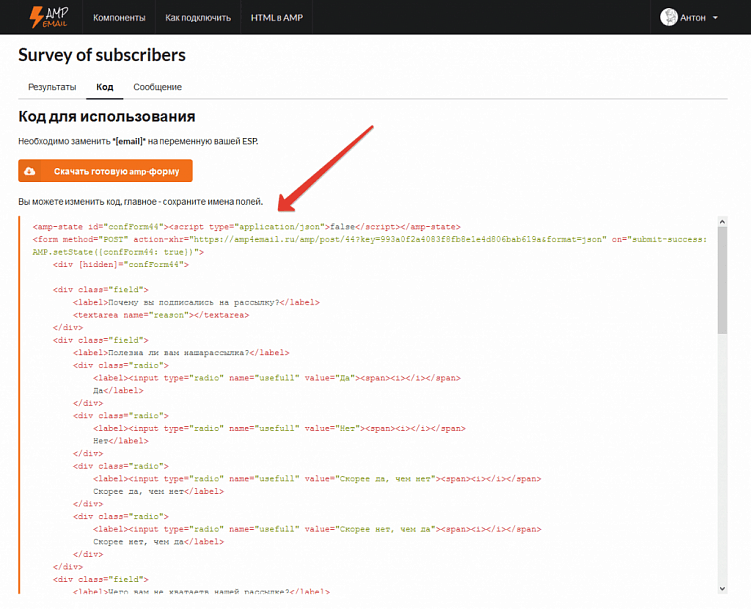
Task: Select the Код tab
Action: tap(105, 87)
